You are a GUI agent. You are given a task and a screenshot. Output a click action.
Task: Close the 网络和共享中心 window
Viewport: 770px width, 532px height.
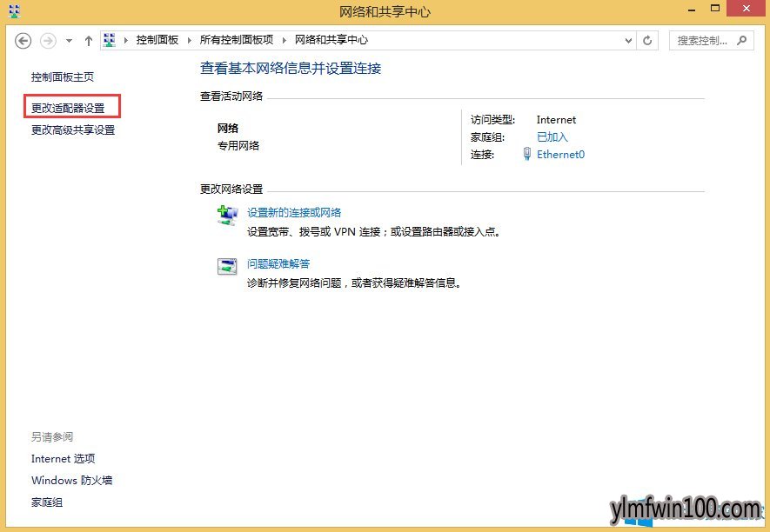tap(747, 9)
